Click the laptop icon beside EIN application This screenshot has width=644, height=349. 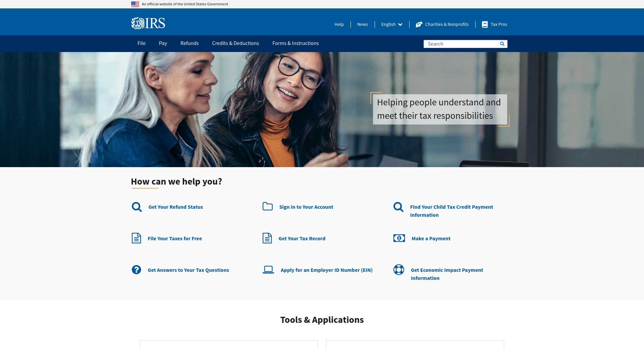[268, 270]
